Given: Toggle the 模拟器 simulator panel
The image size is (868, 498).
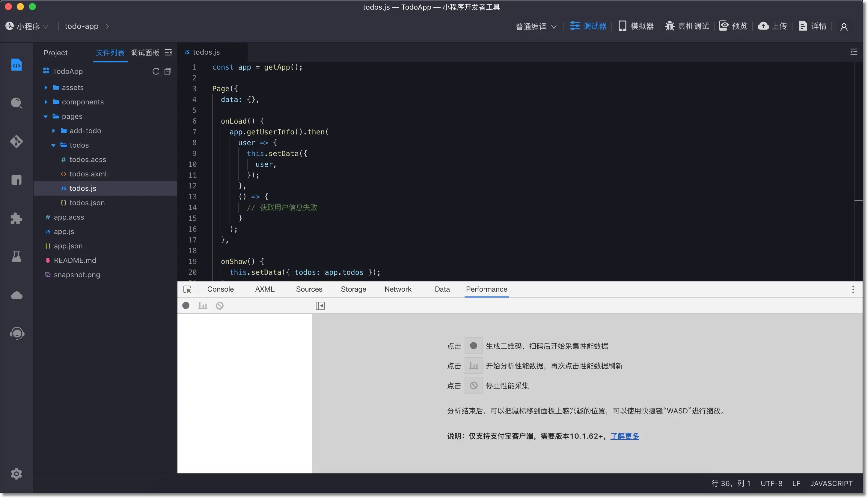Looking at the screenshot, I should pos(636,26).
